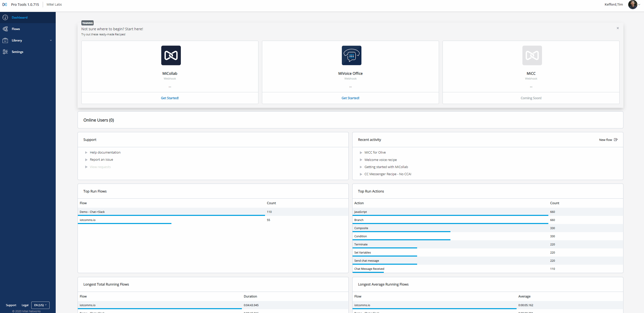Viewport: 644px width, 313px height.
Task: Select Send chat message action row
Action: (x=488, y=261)
